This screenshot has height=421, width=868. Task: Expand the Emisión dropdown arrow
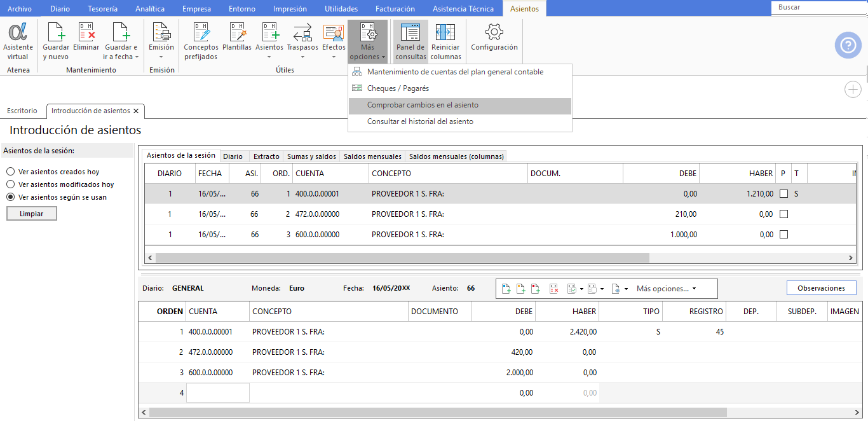[161, 57]
